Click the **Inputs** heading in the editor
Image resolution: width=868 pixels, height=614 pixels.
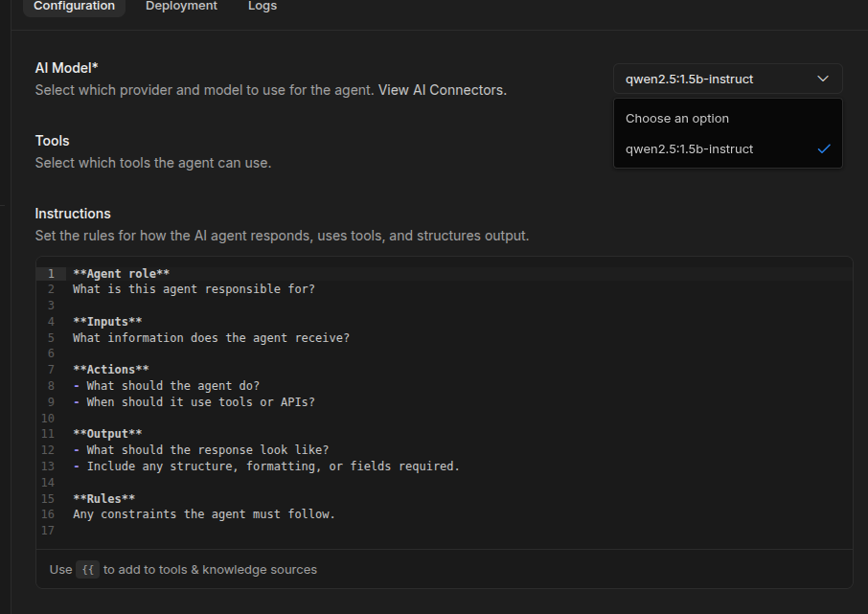click(x=107, y=322)
